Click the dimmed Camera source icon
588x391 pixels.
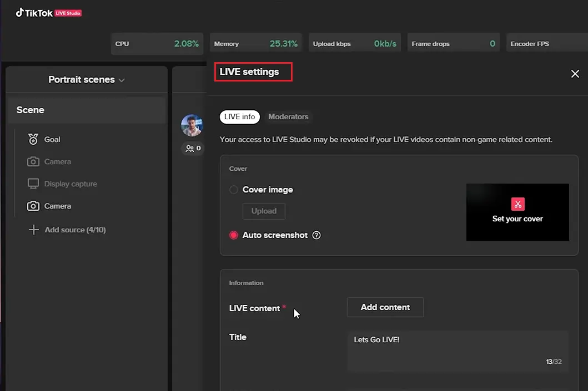pos(33,162)
